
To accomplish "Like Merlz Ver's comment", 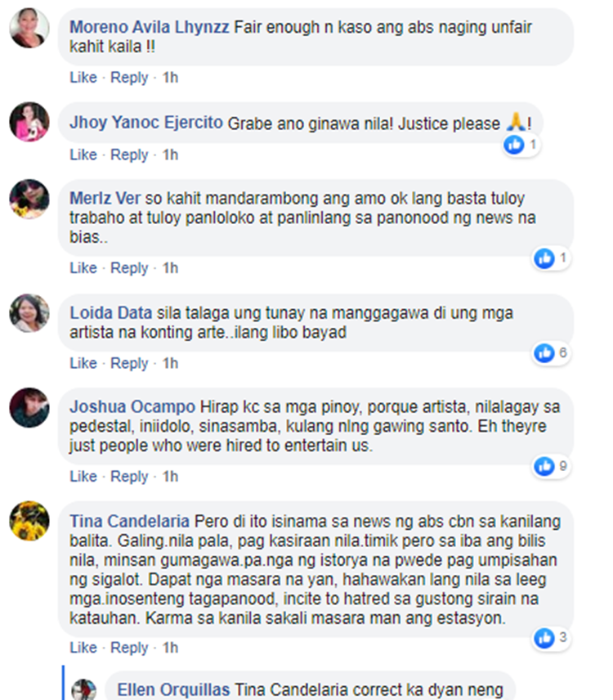I will tap(83, 268).
